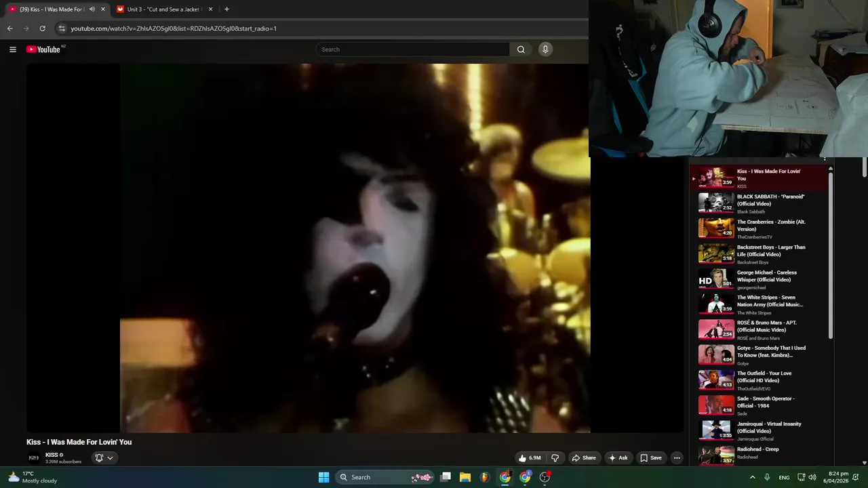Play The Outfield Your Love thumbnail
868x488 pixels.
click(716, 380)
